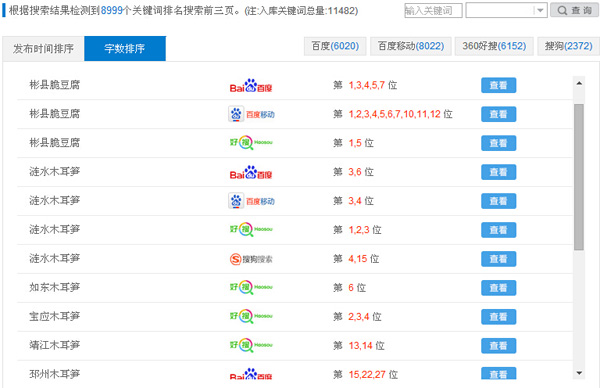Click Haosou logo in 宝应木耳笋 row
The height and width of the screenshot is (388, 600).
point(251,316)
